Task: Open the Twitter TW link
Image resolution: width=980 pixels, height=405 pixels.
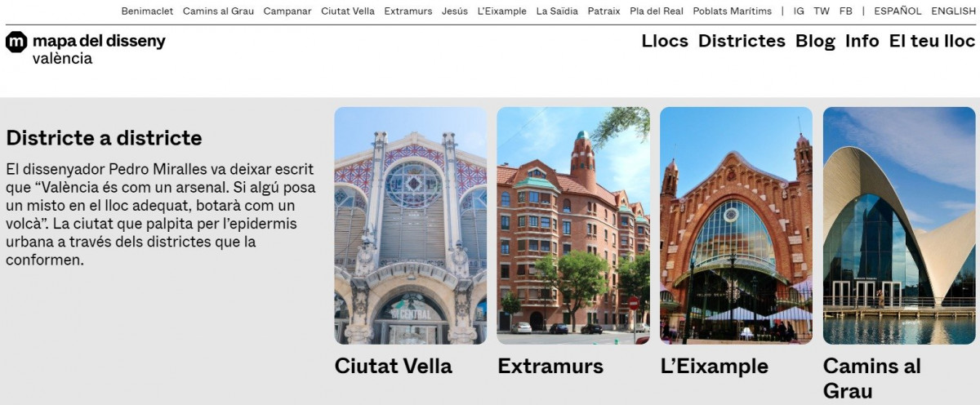Action: point(822,11)
